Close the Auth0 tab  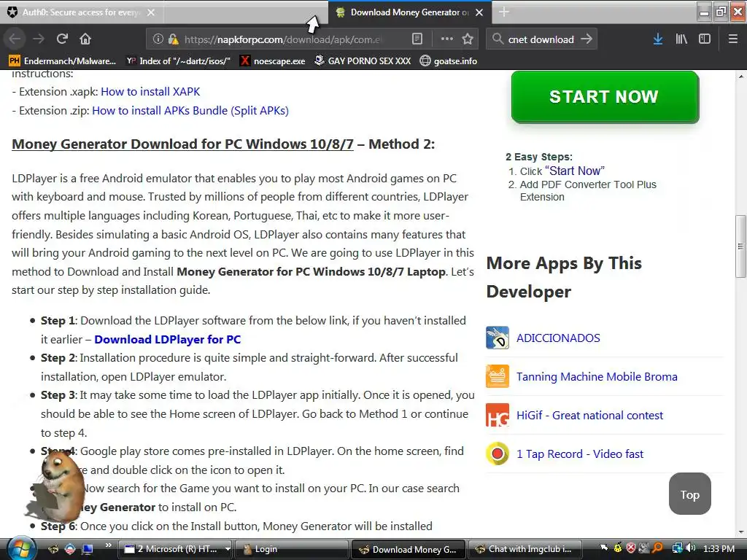151,12
